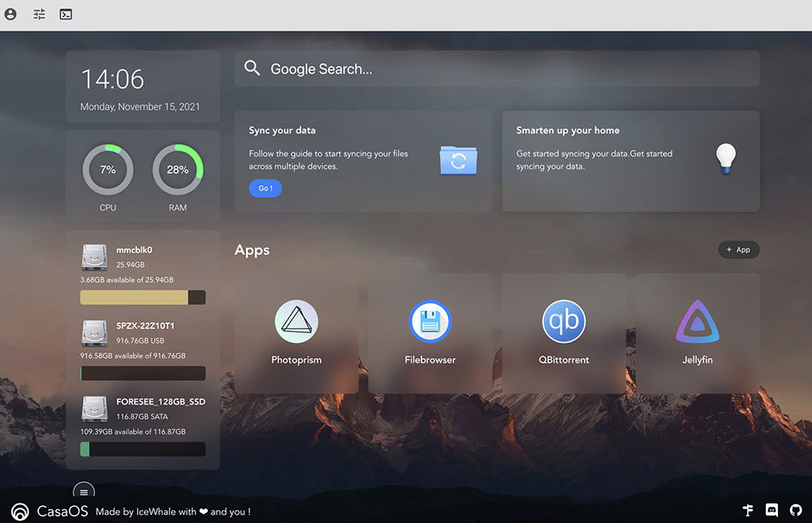812x523 pixels.
Task: Click the date Monday, November 15, 2021
Action: point(140,106)
